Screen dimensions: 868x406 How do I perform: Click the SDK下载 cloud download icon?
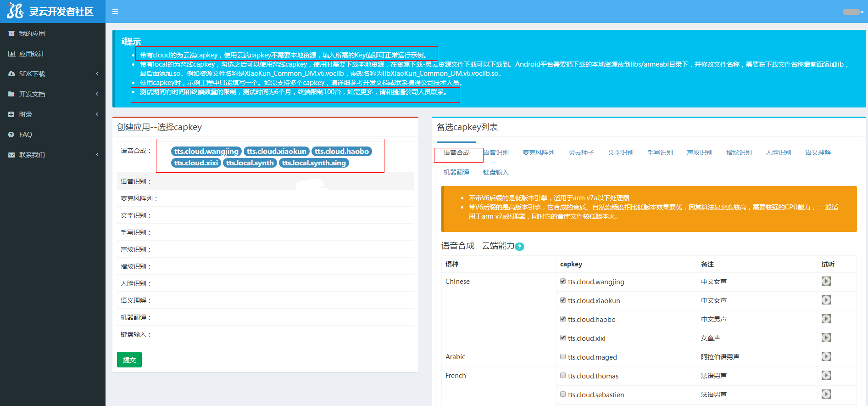pos(11,74)
